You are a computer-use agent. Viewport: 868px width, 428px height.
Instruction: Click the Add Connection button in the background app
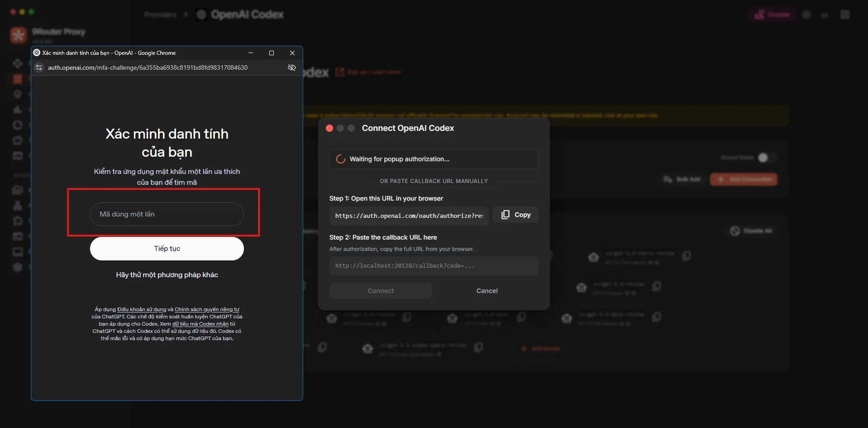744,179
